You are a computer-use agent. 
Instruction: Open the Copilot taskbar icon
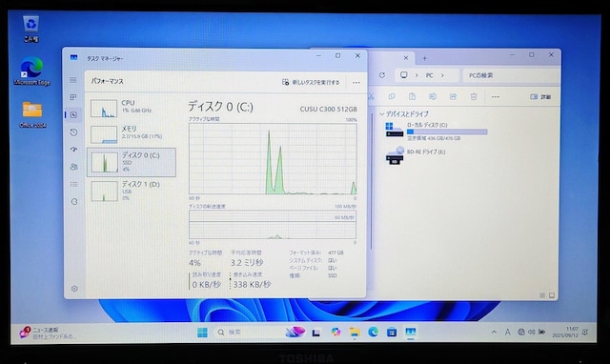(x=335, y=333)
